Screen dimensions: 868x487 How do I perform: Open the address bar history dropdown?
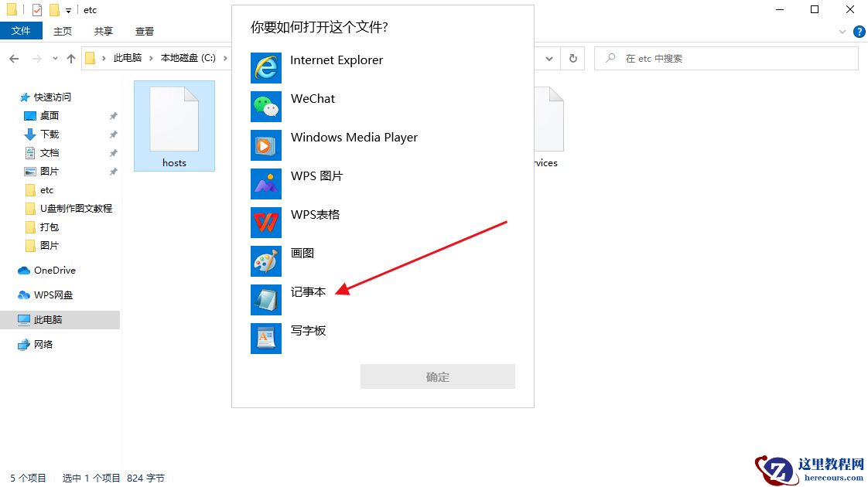tap(549, 58)
